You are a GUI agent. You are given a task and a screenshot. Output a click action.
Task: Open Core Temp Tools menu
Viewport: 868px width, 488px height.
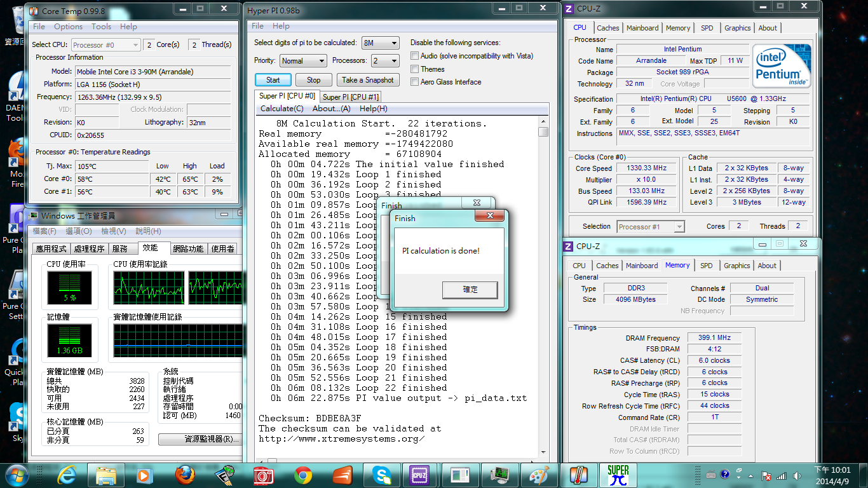[x=101, y=27]
